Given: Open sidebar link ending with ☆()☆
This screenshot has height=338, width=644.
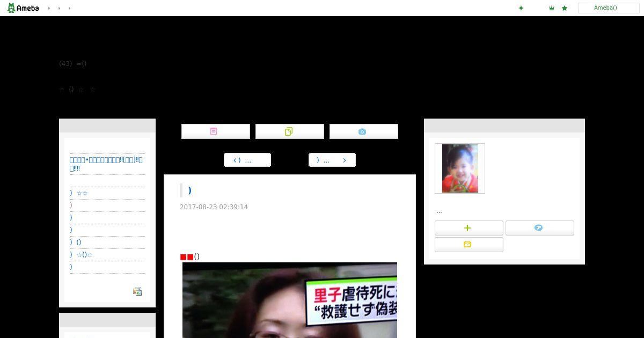Looking at the screenshot, I should (81, 255).
